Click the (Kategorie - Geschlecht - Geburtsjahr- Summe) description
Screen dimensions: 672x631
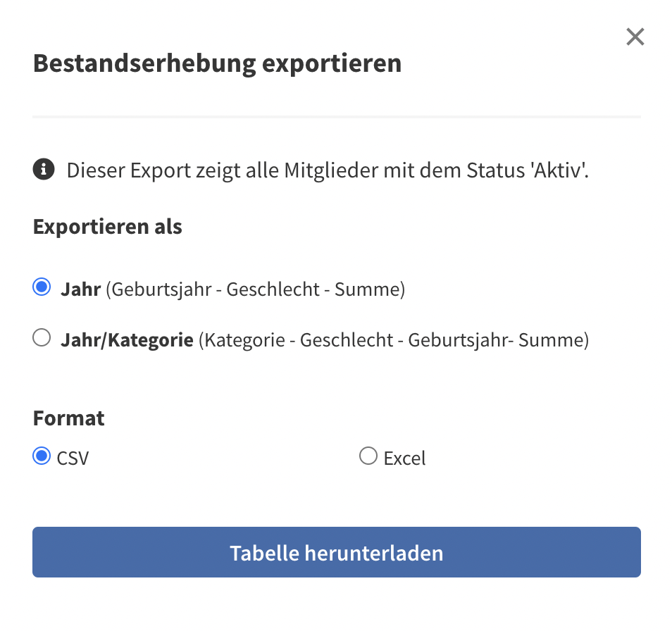pos(394,340)
